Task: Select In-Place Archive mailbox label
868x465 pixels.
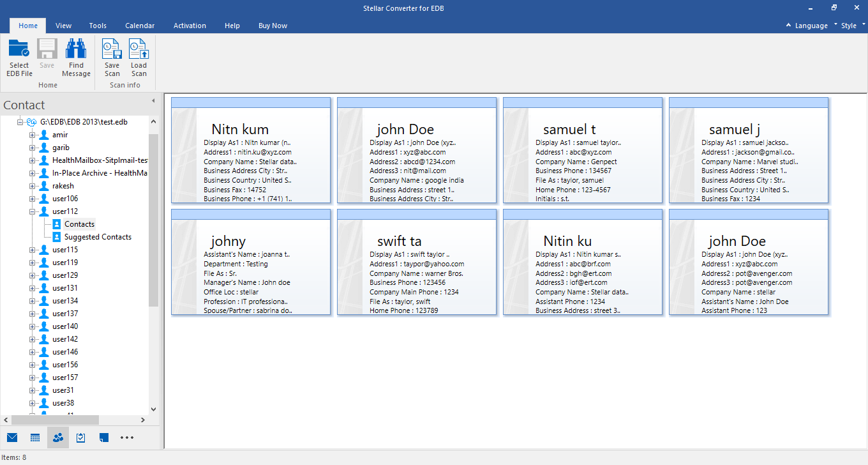Action: 100,173
